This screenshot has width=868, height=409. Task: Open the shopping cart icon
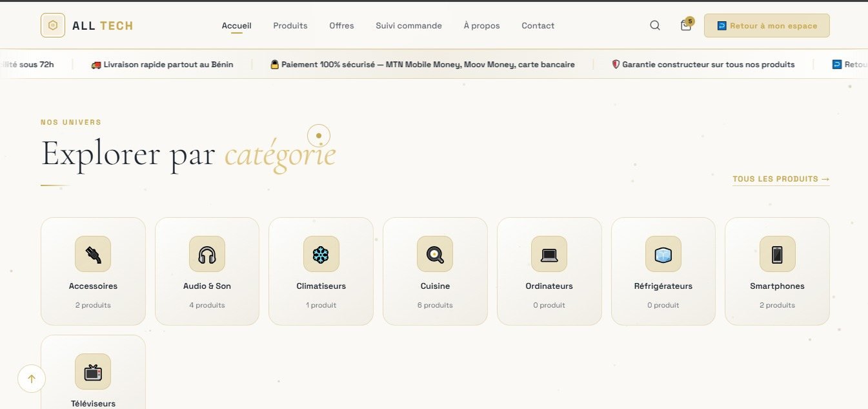click(x=686, y=26)
